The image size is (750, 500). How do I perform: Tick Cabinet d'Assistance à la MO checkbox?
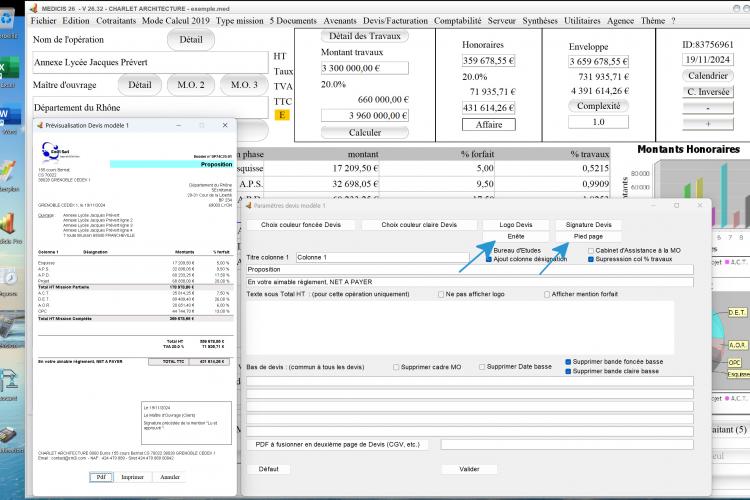pyautogui.click(x=591, y=250)
